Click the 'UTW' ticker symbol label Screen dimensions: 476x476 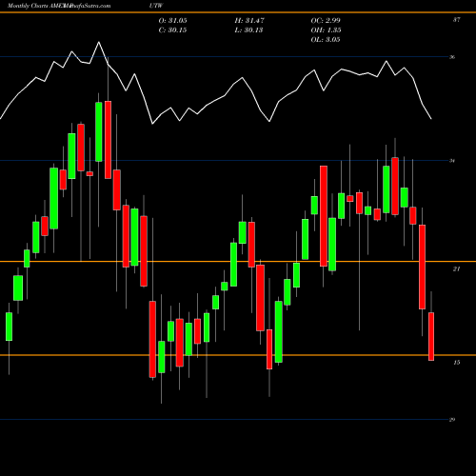[156, 6]
